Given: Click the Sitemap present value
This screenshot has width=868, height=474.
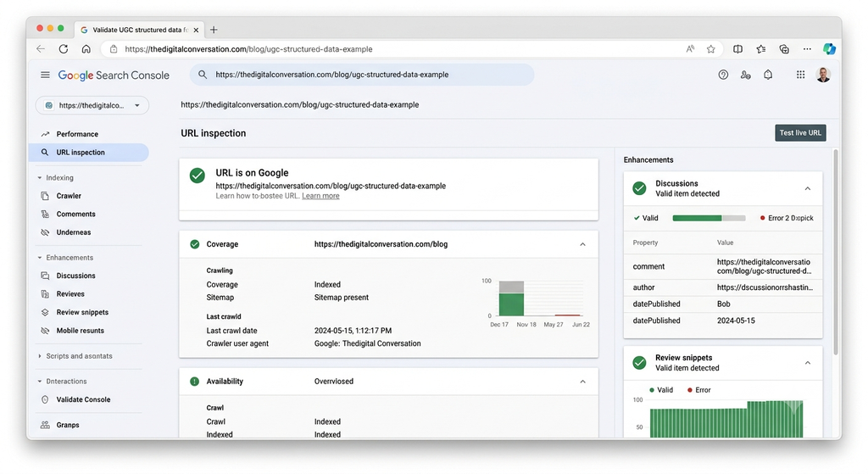Looking at the screenshot, I should click(x=341, y=298).
